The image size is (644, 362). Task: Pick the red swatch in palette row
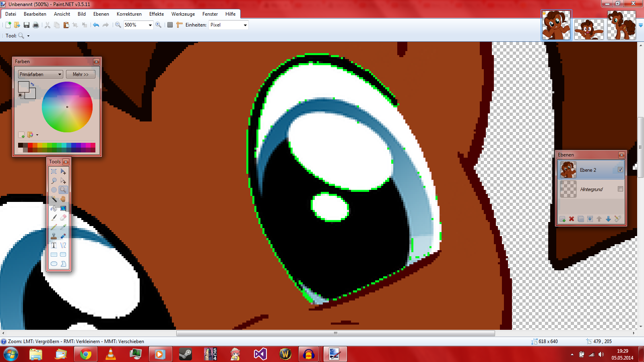click(x=30, y=145)
